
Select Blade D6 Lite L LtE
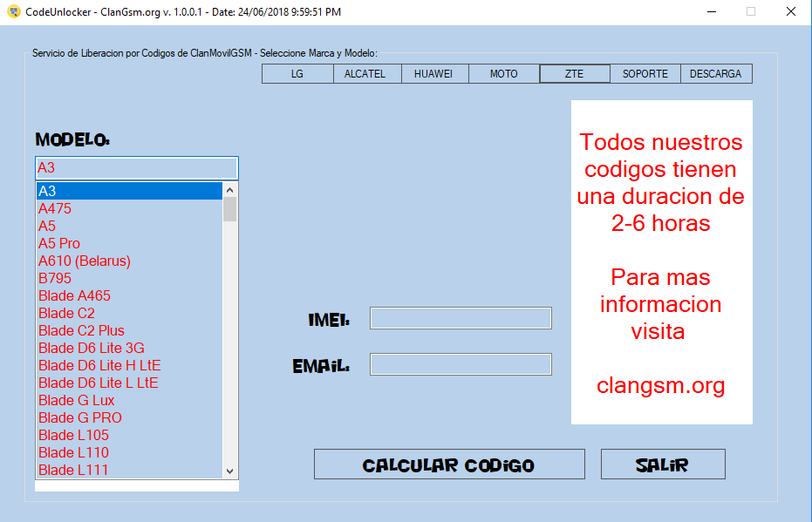click(x=129, y=383)
